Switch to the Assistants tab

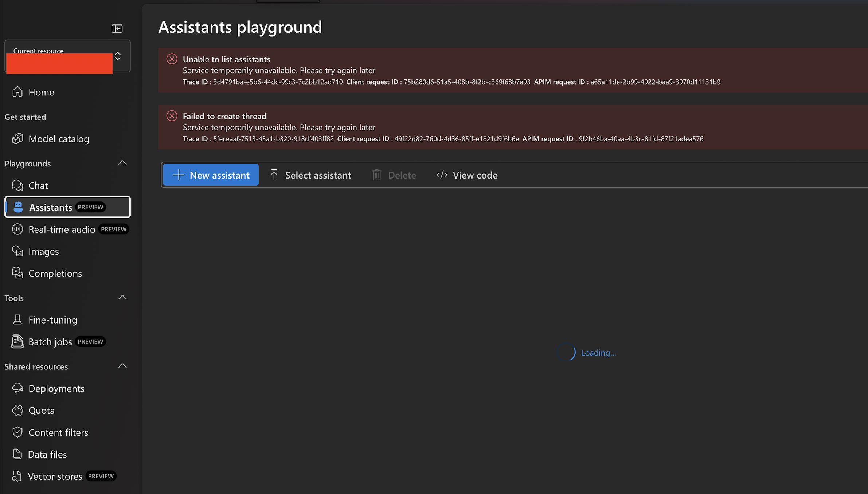pyautogui.click(x=51, y=207)
